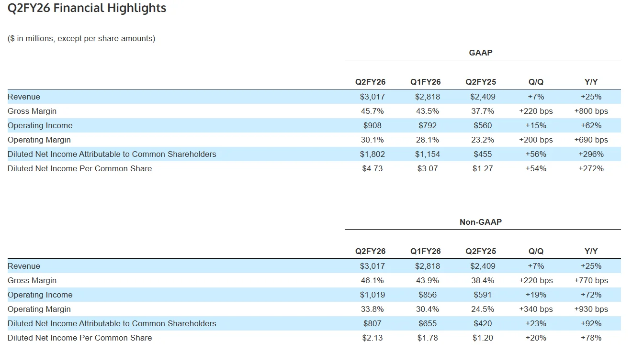Viewport: 632px width, 364px height.
Task: Click GAAP diluted net income $1,802 value
Action: click(372, 154)
